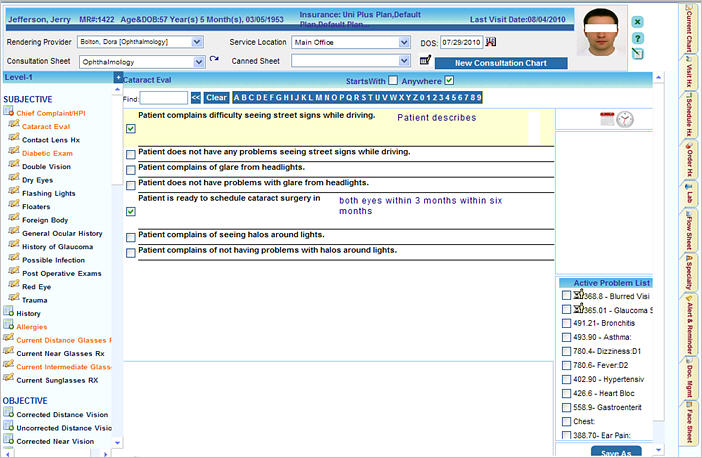Uncheck 'Patient is ready to schedule cataract surgery'
Image resolution: width=702 pixels, height=458 pixels.
[132, 212]
